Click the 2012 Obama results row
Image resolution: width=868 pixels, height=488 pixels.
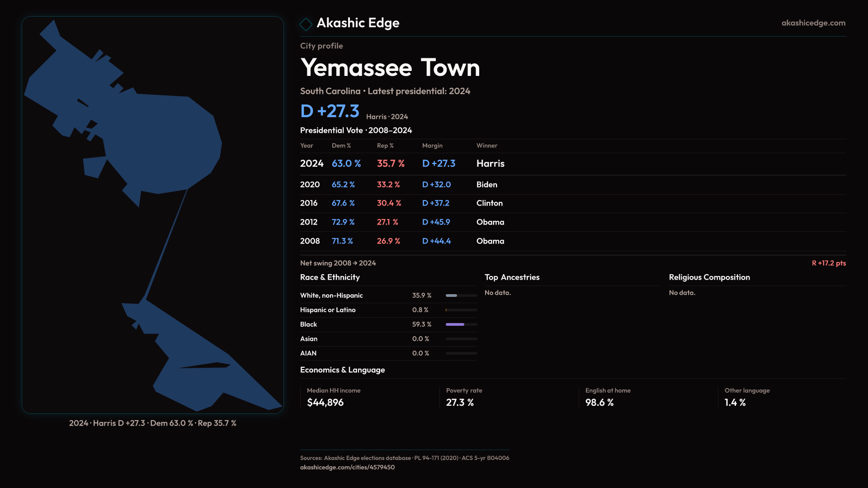click(x=402, y=222)
